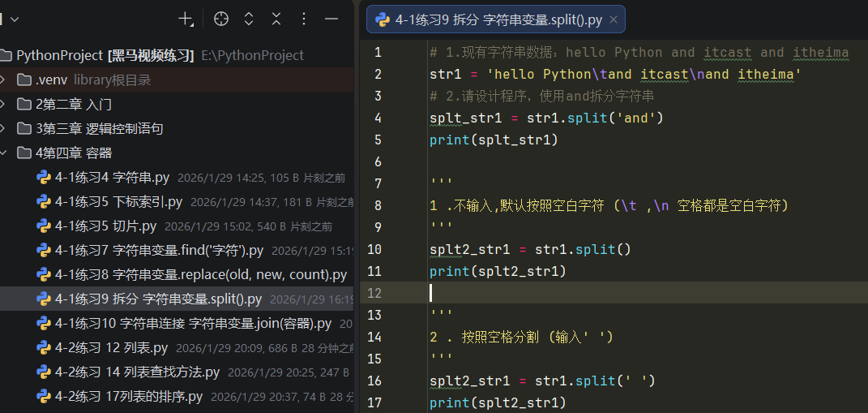Click Python icon of 4-1练习8 replace file
The height and width of the screenshot is (413, 868).
[x=44, y=275]
